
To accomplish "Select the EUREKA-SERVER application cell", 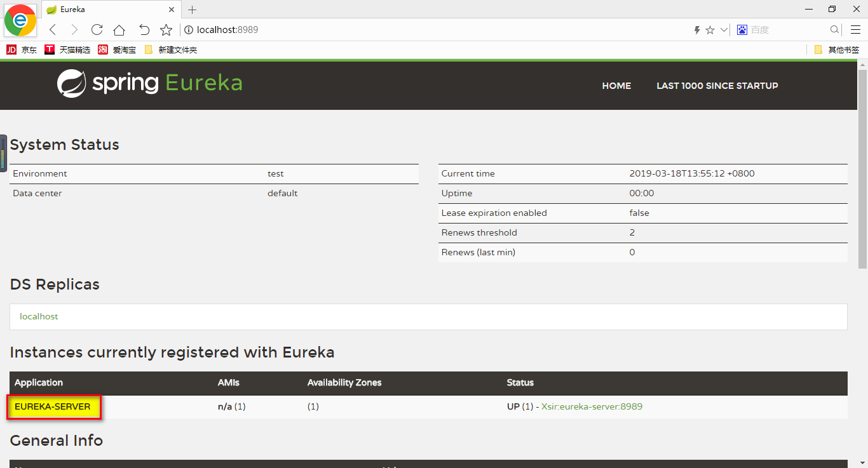I will [53, 406].
